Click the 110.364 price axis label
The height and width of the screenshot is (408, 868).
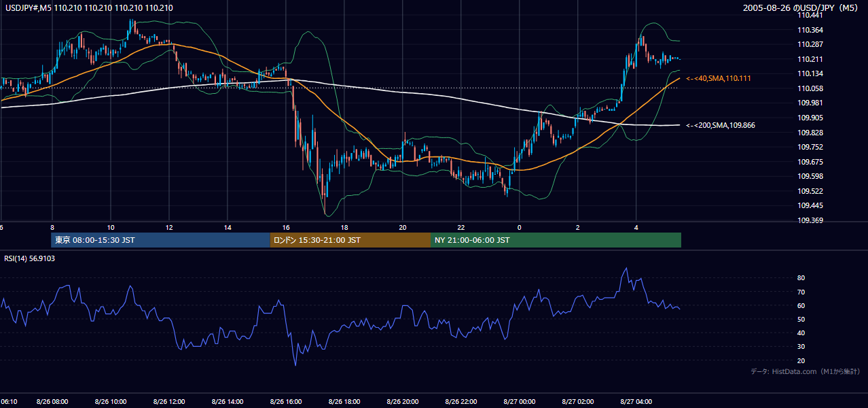click(x=810, y=30)
